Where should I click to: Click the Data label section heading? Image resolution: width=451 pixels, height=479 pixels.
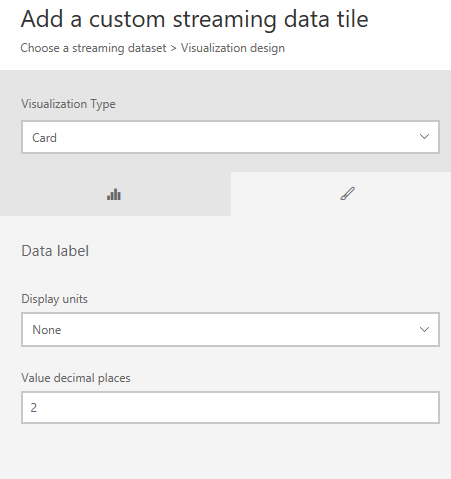[x=55, y=251]
